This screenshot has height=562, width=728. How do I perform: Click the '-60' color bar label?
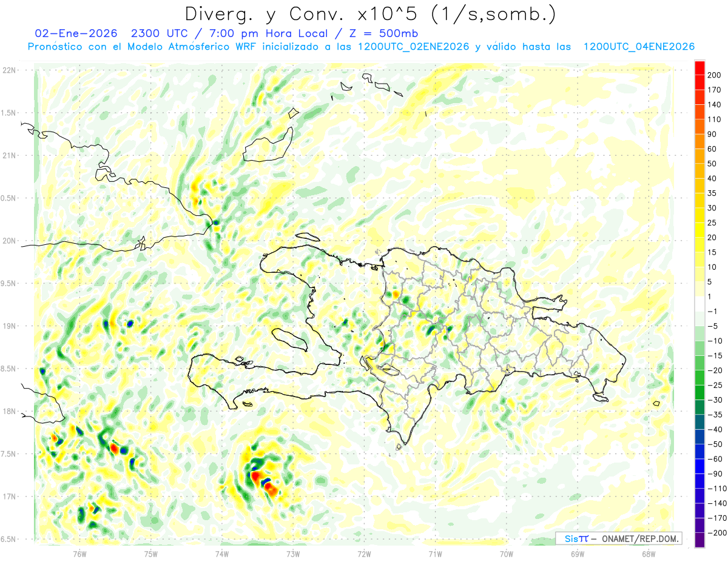(716, 459)
